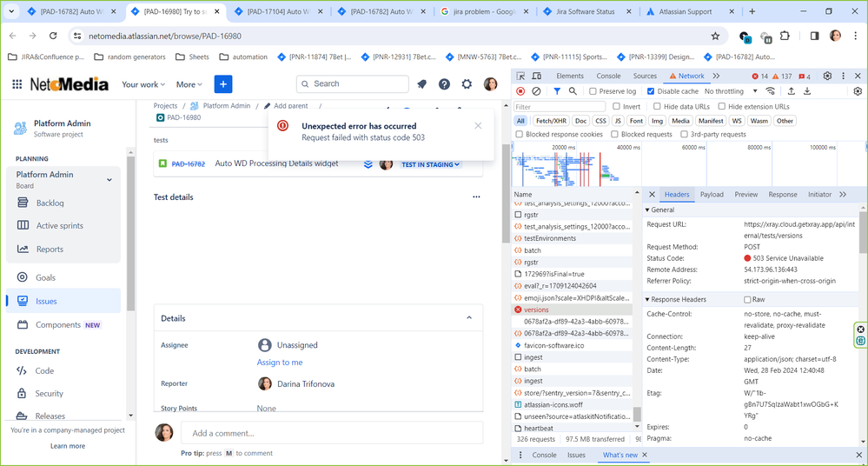Screen dimensions: 868x466
Task: Click Learn more in sidebar footer
Action: pos(68,446)
